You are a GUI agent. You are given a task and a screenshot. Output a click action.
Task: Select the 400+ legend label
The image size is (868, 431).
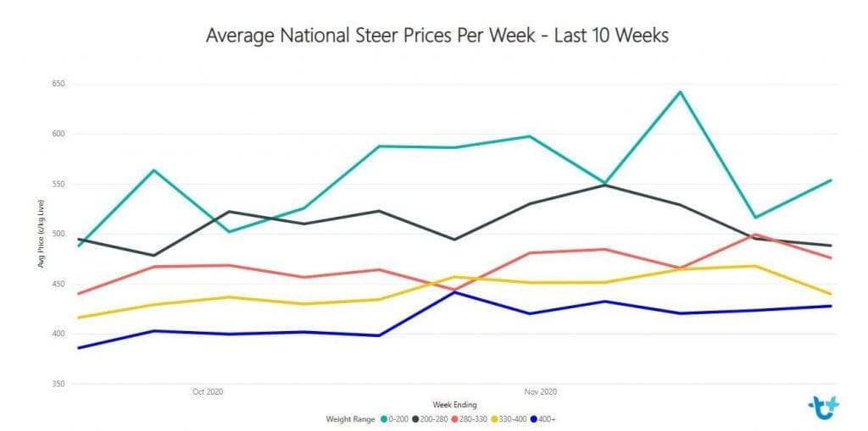click(x=547, y=419)
